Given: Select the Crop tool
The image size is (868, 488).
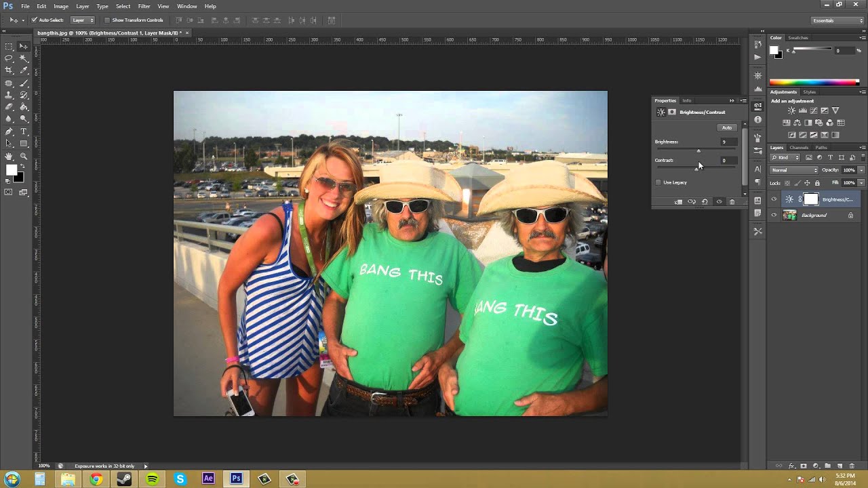Looking at the screenshot, I should point(9,70).
